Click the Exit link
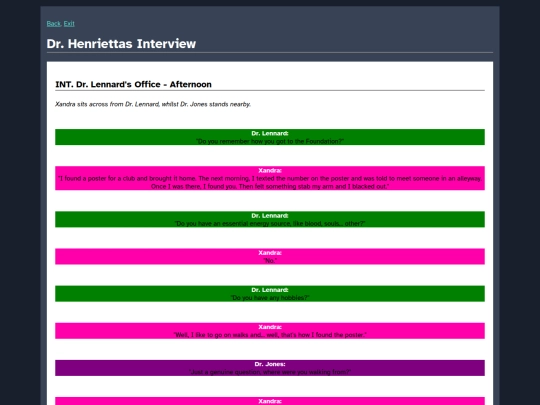 pos(69,24)
